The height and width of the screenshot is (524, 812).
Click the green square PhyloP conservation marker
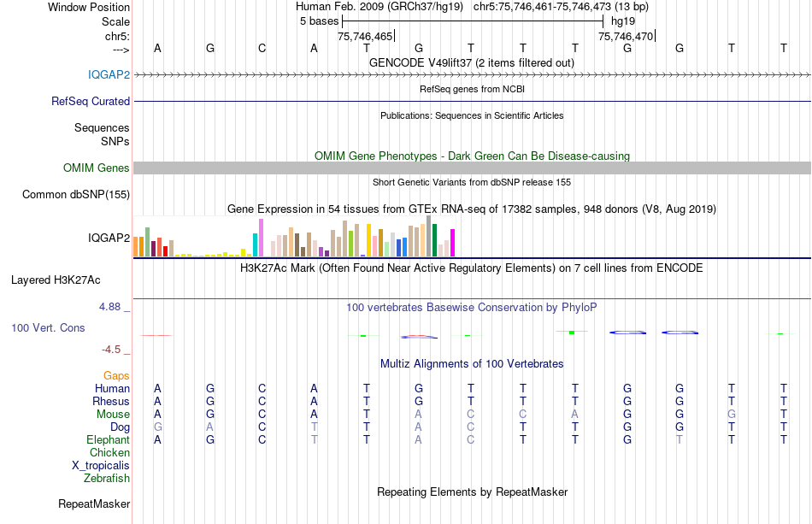pyautogui.click(x=572, y=332)
